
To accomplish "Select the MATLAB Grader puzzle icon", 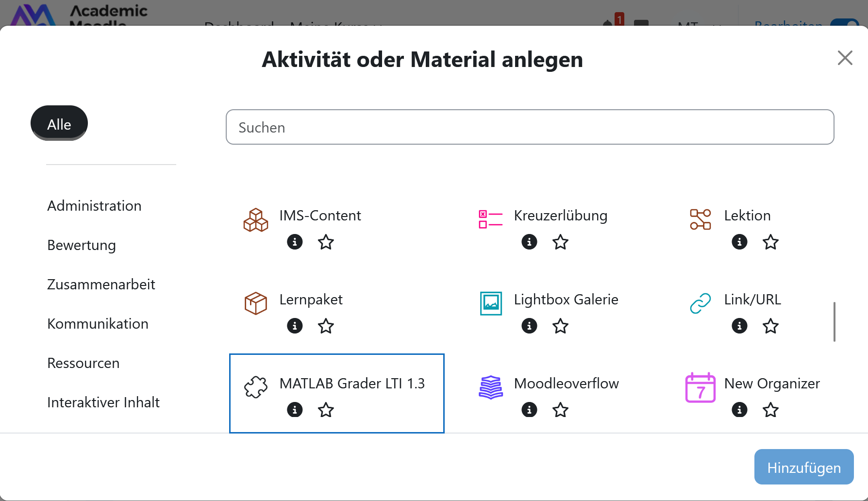I will pyautogui.click(x=256, y=387).
